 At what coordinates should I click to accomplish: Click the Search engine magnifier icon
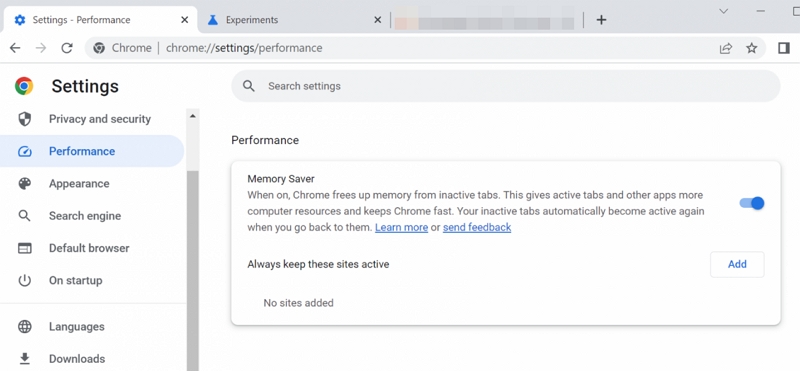[x=24, y=216]
